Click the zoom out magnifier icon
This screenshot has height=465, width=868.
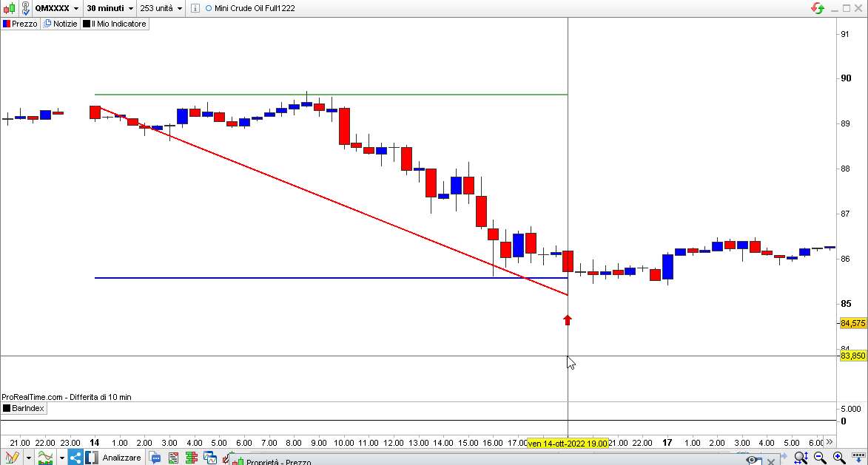[x=820, y=458]
